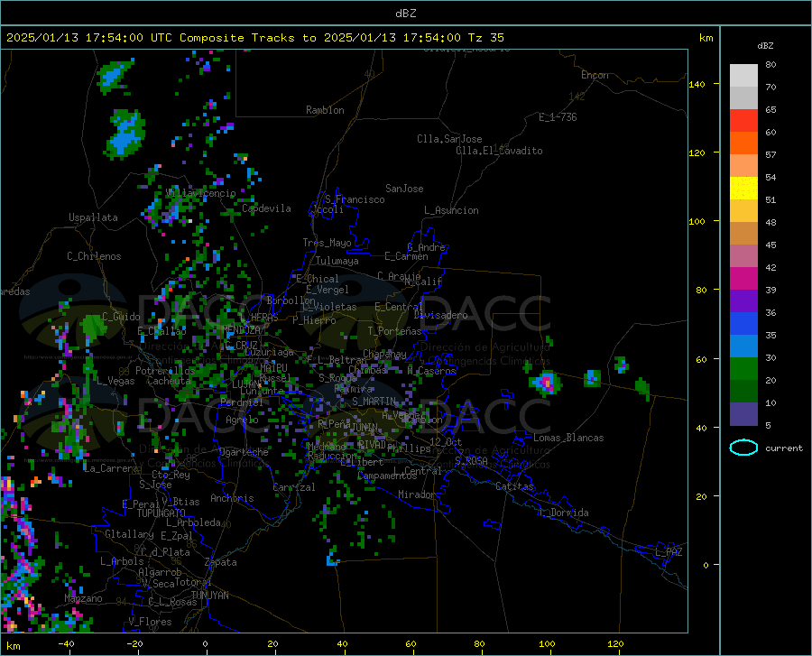812x656 pixels.
Task: Click the 'Zapata' label
Action: point(221,562)
